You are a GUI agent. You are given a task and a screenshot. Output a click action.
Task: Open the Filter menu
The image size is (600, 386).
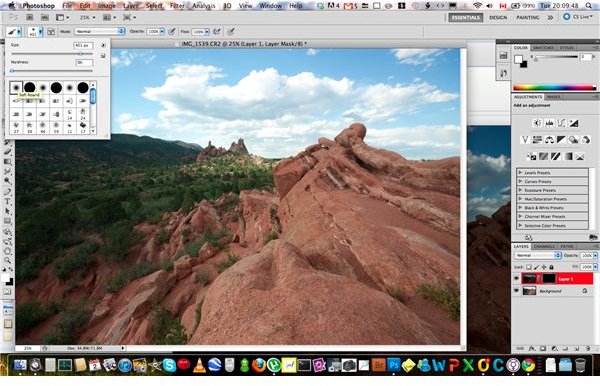[177, 6]
